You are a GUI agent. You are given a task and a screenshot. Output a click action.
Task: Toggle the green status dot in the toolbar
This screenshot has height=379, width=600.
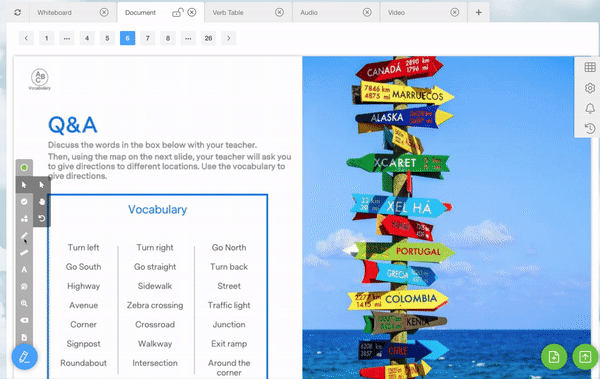[x=24, y=167]
